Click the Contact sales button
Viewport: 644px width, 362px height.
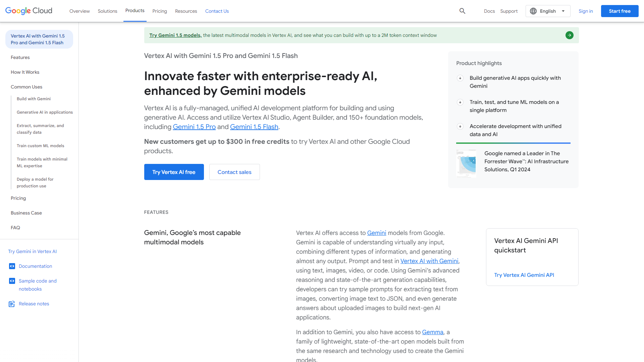click(x=234, y=172)
